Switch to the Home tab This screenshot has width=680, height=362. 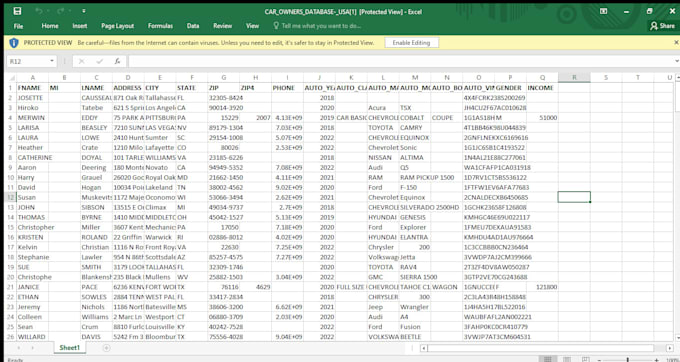coord(50,26)
